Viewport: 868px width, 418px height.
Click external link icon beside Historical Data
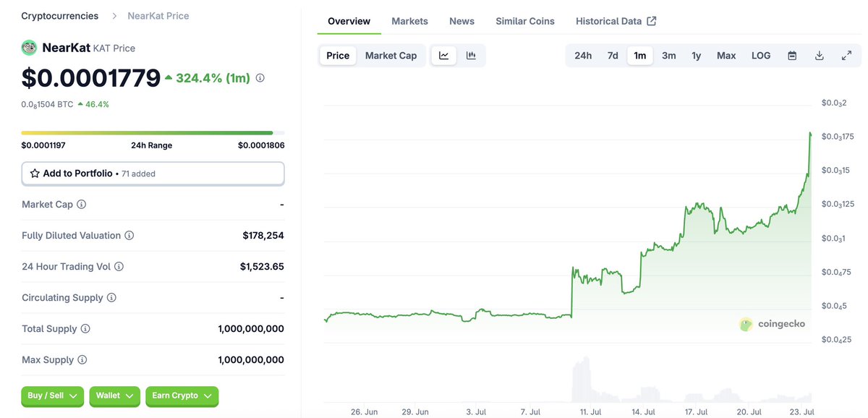[x=651, y=21]
